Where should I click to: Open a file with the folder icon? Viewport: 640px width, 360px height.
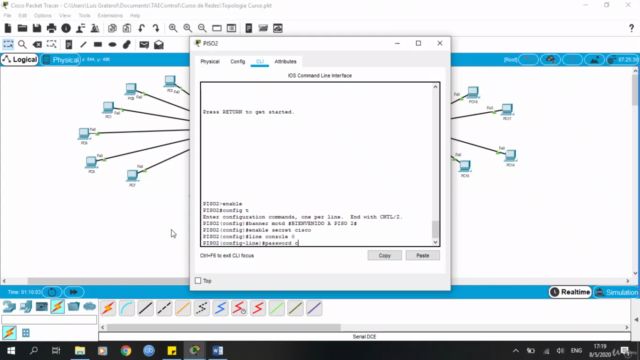tap(22, 28)
